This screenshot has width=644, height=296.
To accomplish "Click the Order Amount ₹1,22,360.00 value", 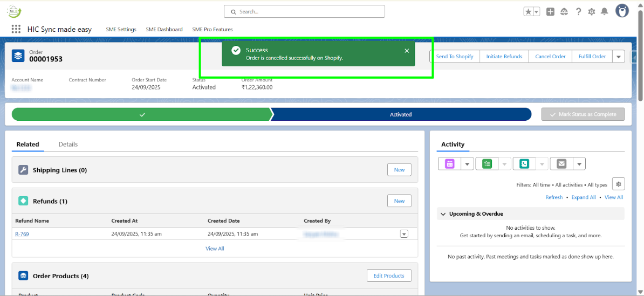I will point(257,87).
